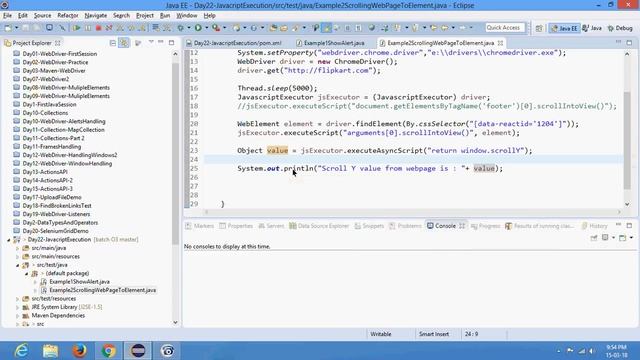
Task: Click Pin Console icon in console toolbar
Action: click(594, 238)
